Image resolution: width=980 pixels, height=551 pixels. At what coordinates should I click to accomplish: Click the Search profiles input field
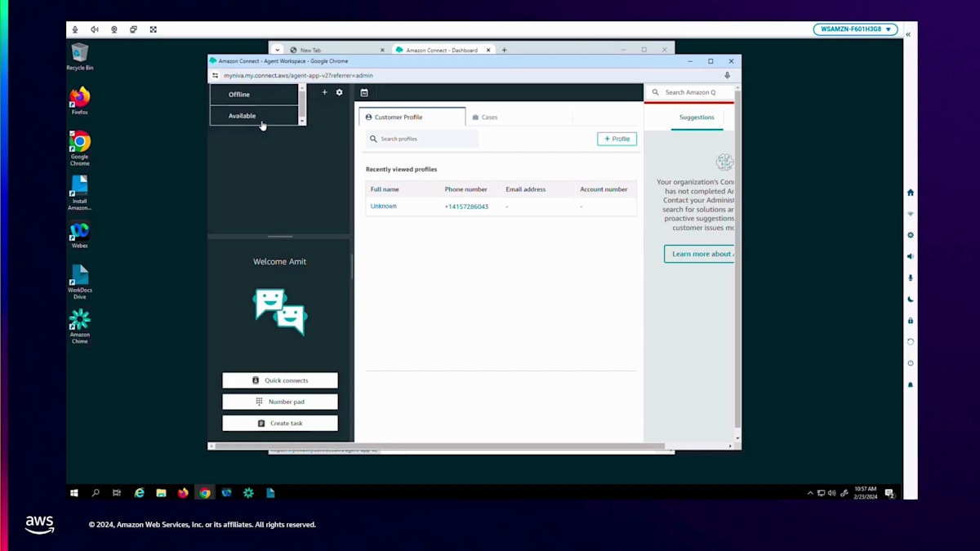coord(421,139)
